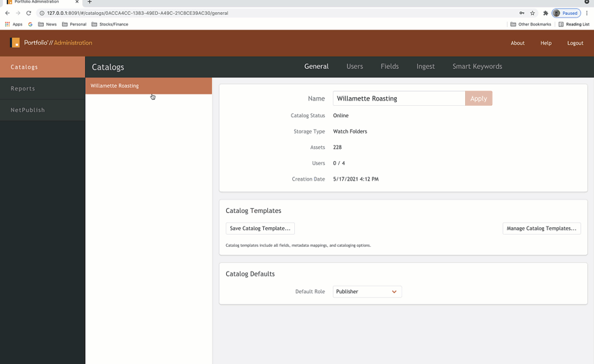Open the Smart Keywords tab
The image size is (594, 364).
(477, 66)
